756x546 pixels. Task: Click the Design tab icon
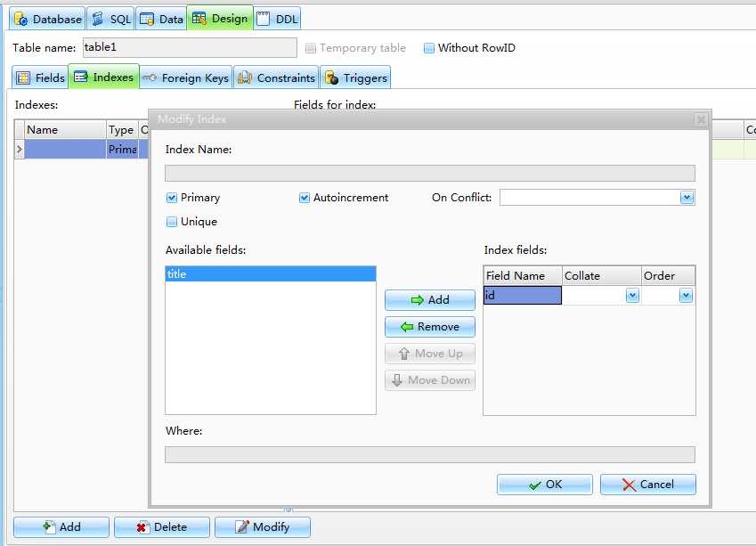point(199,19)
